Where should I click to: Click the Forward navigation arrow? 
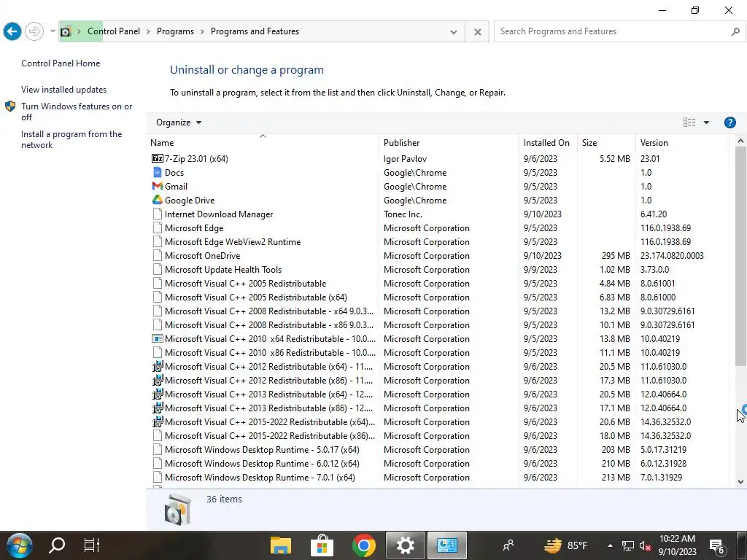[x=34, y=32]
